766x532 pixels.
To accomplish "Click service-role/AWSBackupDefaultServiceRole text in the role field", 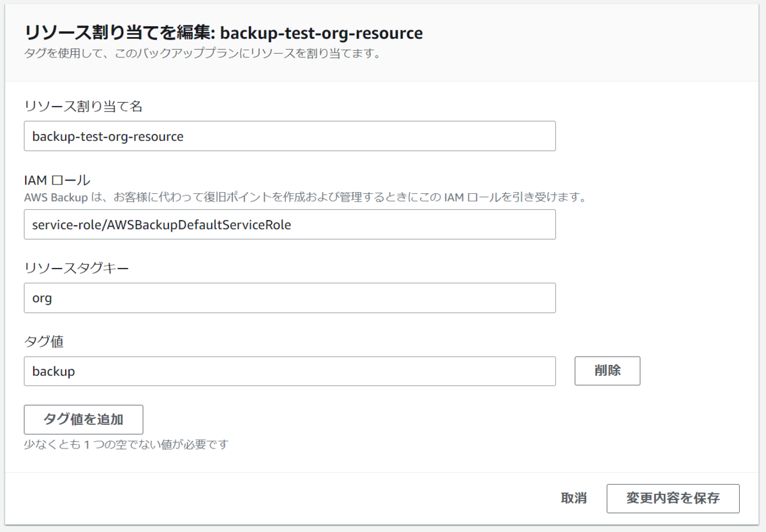I will [x=161, y=225].
